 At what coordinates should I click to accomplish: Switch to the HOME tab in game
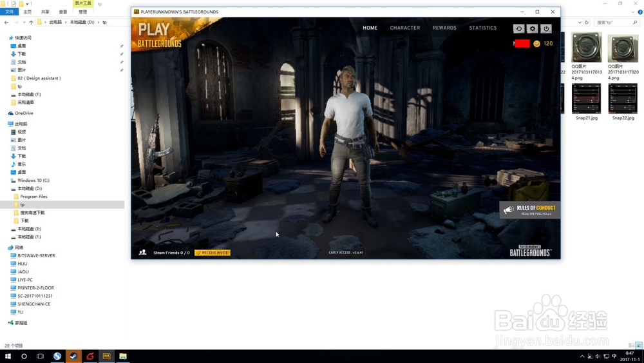tap(370, 28)
